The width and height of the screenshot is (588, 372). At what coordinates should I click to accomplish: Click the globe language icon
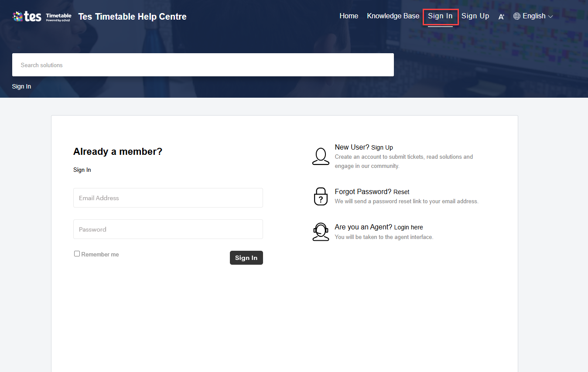coord(517,16)
